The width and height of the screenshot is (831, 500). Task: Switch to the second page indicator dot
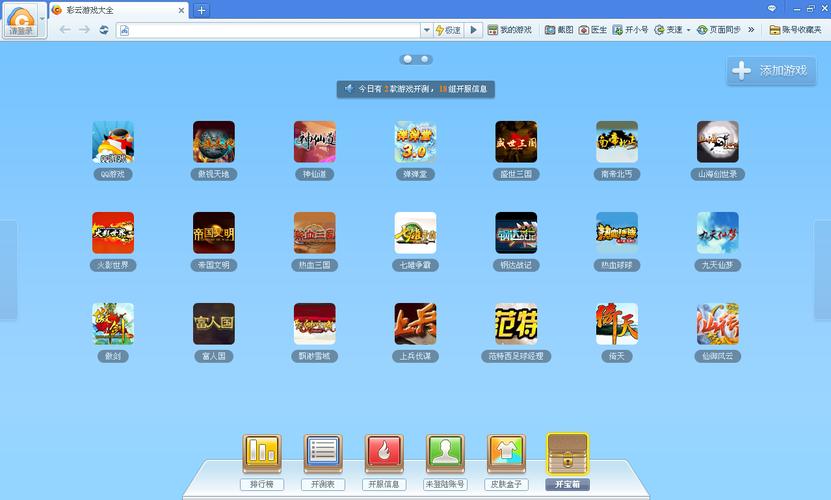[x=425, y=59]
